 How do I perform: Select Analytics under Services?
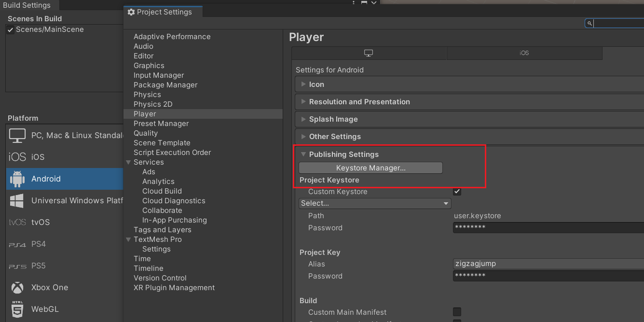click(158, 182)
